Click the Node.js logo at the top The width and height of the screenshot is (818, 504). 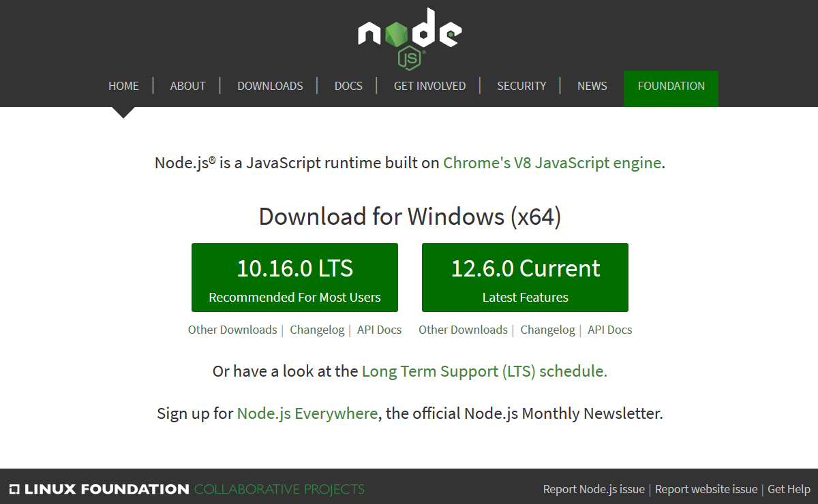(x=410, y=37)
